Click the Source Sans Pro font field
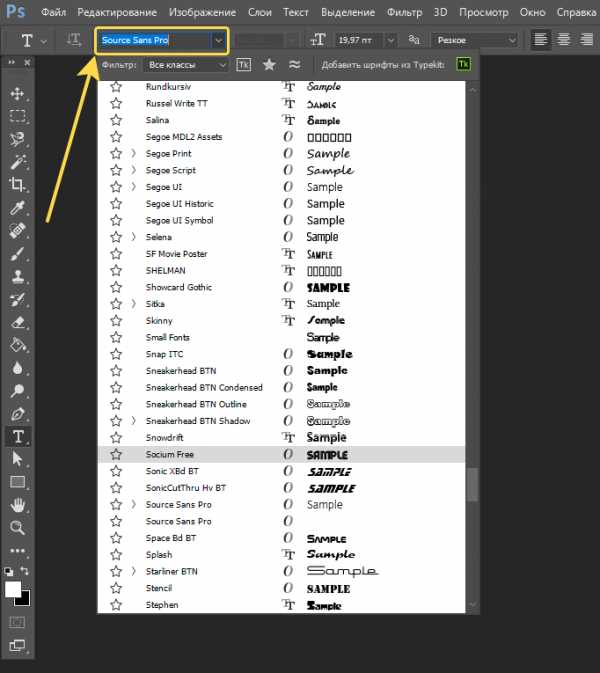This screenshot has height=673, width=600. tap(156, 40)
